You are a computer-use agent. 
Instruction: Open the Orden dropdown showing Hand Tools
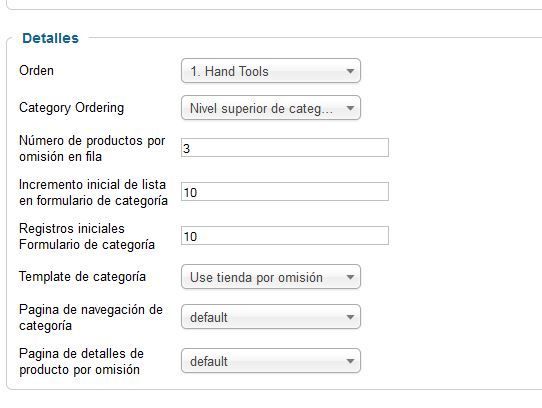tap(271, 71)
